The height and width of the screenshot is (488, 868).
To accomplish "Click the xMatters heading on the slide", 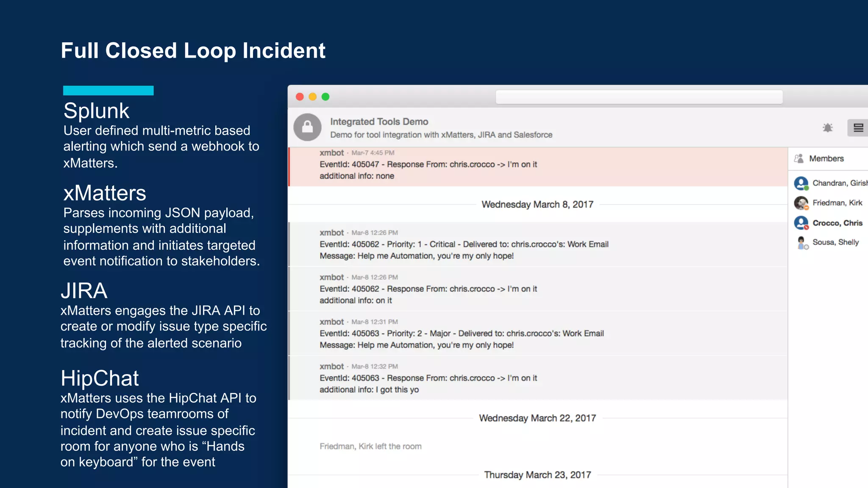I will [x=105, y=193].
